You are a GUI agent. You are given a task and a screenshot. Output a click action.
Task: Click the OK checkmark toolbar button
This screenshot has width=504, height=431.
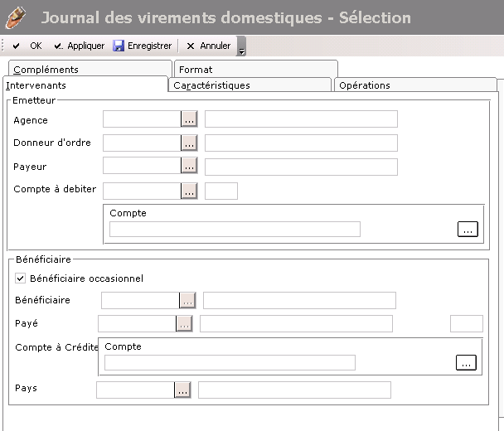tap(27, 46)
